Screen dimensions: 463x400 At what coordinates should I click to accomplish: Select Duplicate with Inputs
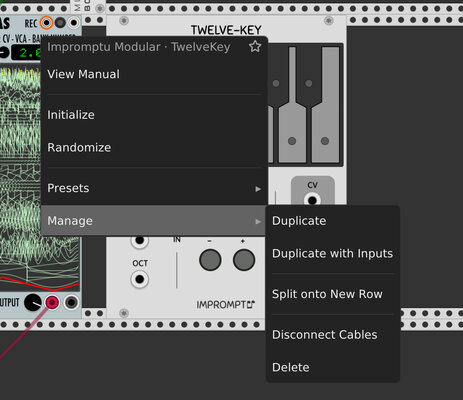(x=332, y=253)
